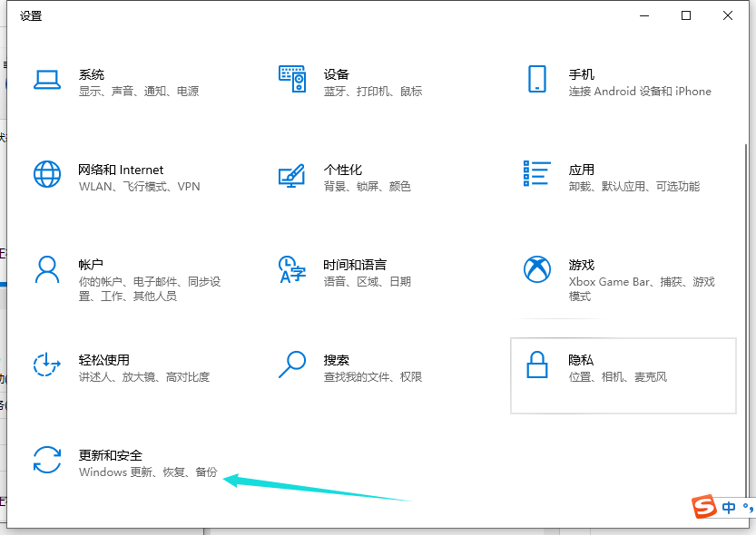Choose the 应用 heading

(581, 170)
